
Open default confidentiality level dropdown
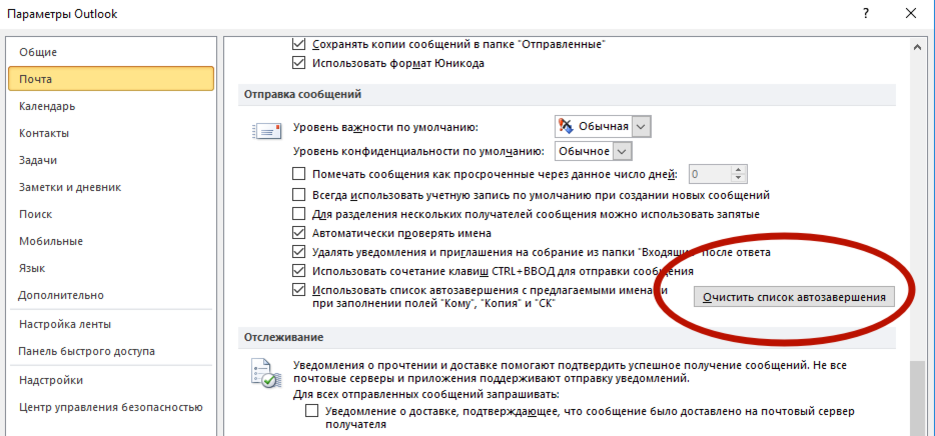622,151
